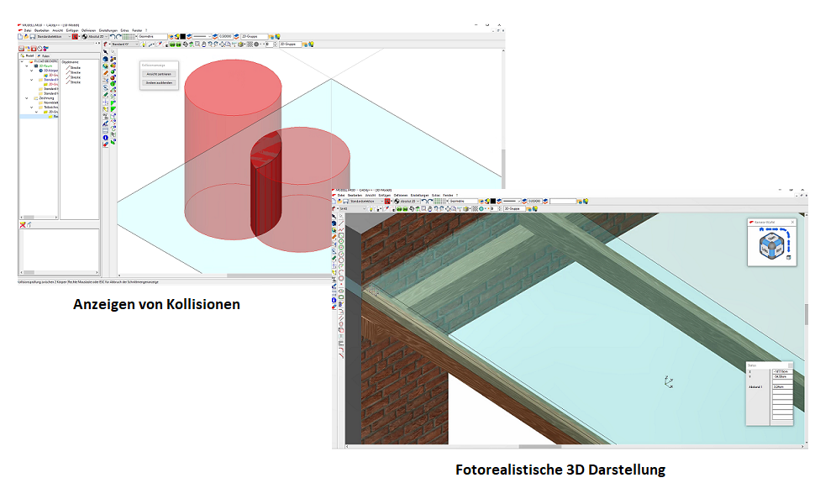Click the black color swatch in the collision window toolbar
This screenshot has height=504, width=815.
click(x=182, y=36)
